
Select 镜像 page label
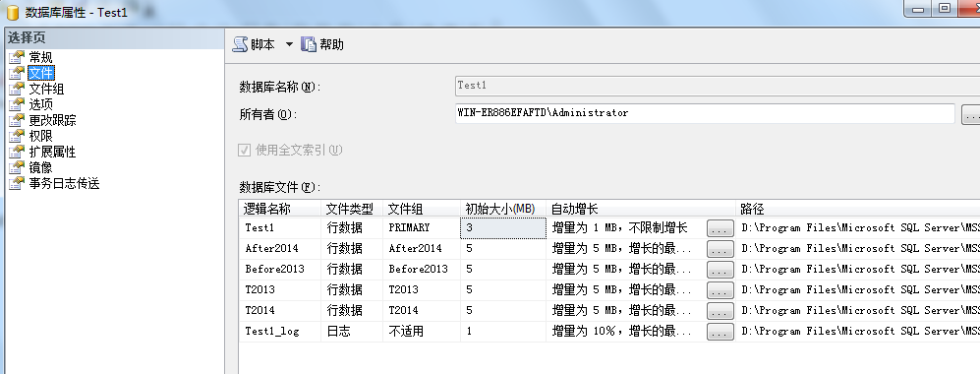41,167
